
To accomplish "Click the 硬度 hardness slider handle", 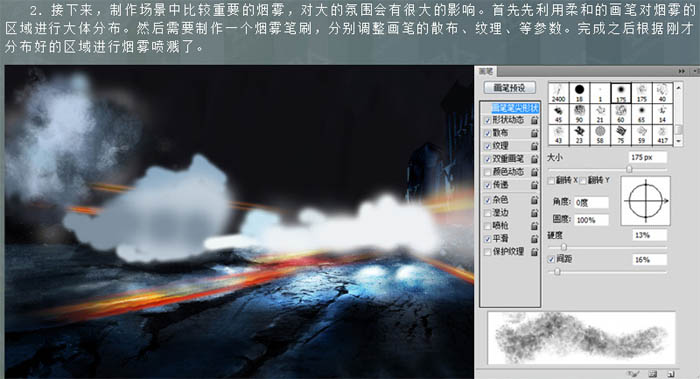I will (x=564, y=247).
